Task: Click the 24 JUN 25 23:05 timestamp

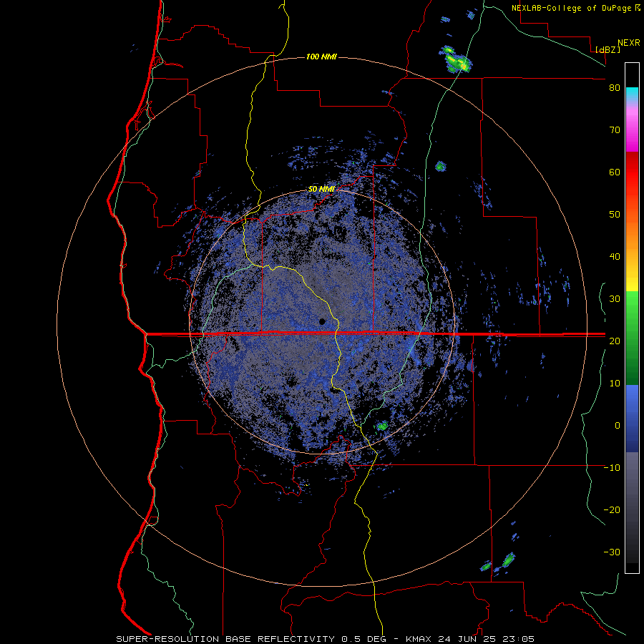Action: pyautogui.click(x=487, y=639)
